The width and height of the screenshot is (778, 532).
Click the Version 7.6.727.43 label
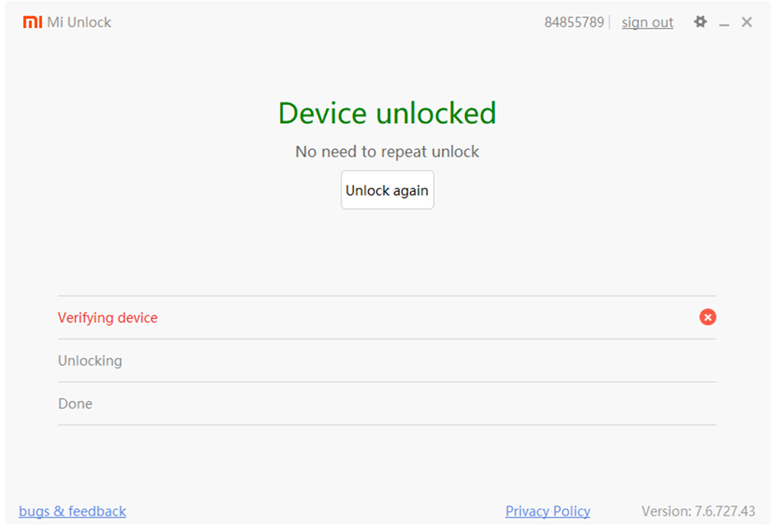pyautogui.click(x=698, y=511)
